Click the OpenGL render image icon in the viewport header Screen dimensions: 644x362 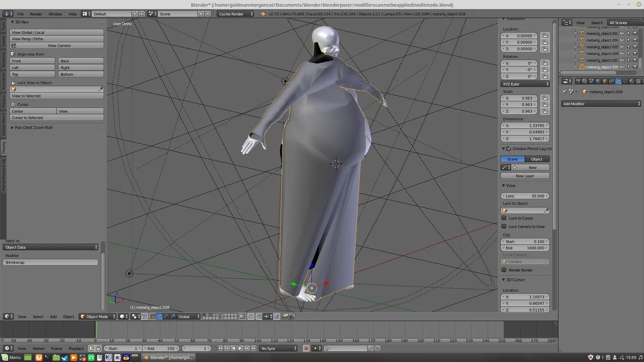284,316
